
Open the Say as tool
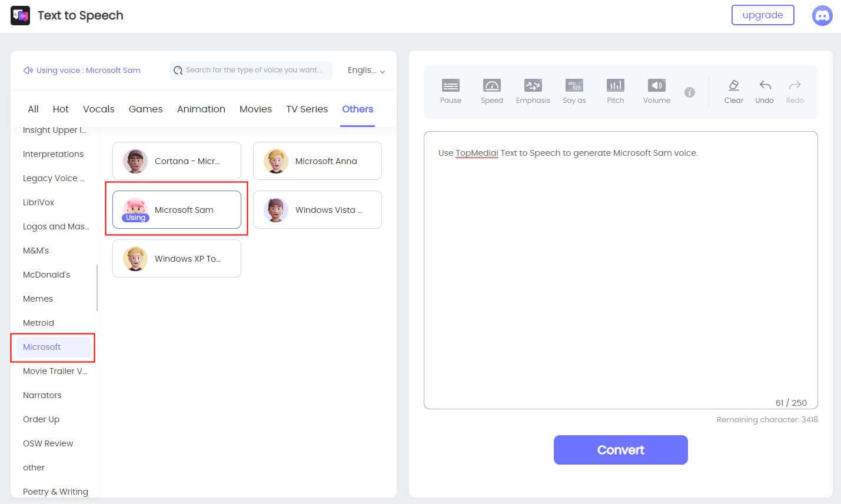point(574,91)
